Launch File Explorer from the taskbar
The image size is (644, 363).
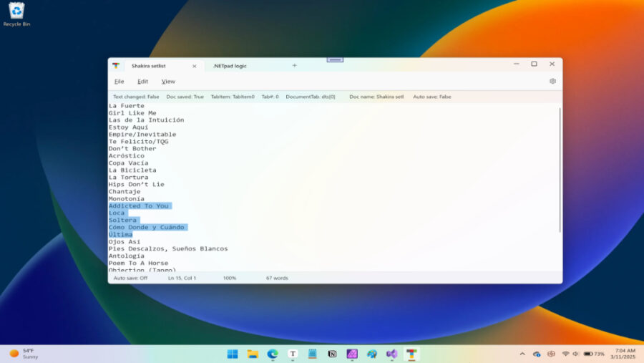[253, 354]
